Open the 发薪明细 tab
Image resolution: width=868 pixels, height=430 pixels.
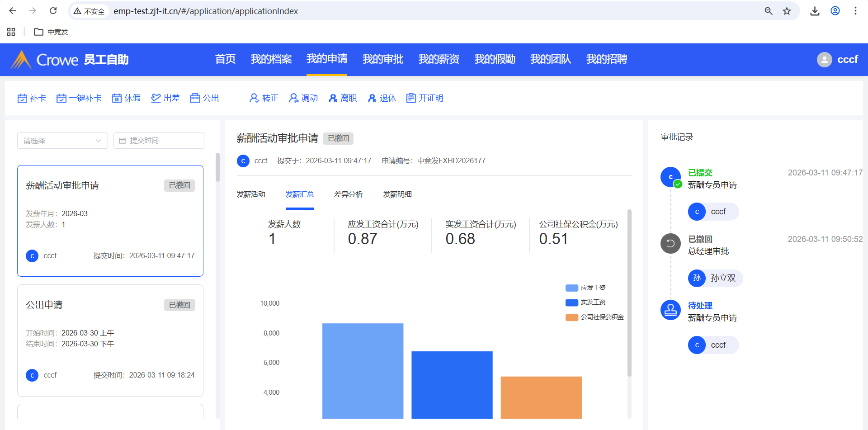397,194
